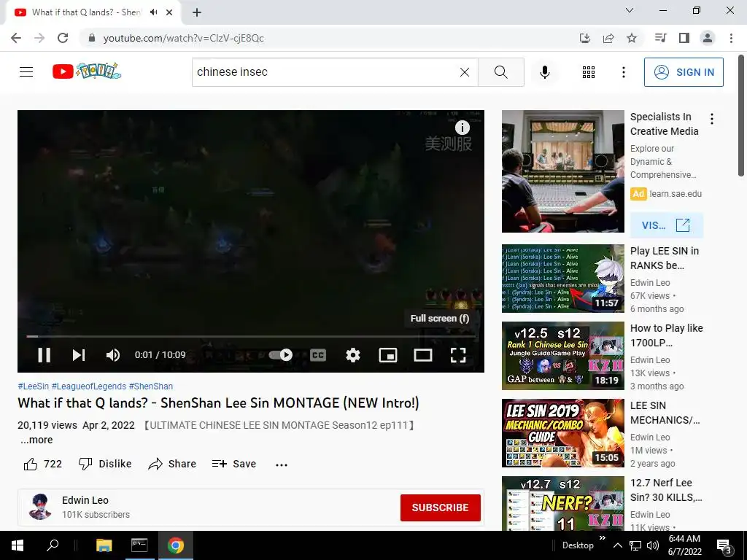Toggle the autoplay switch in player
The image size is (747, 560).
[281, 355]
